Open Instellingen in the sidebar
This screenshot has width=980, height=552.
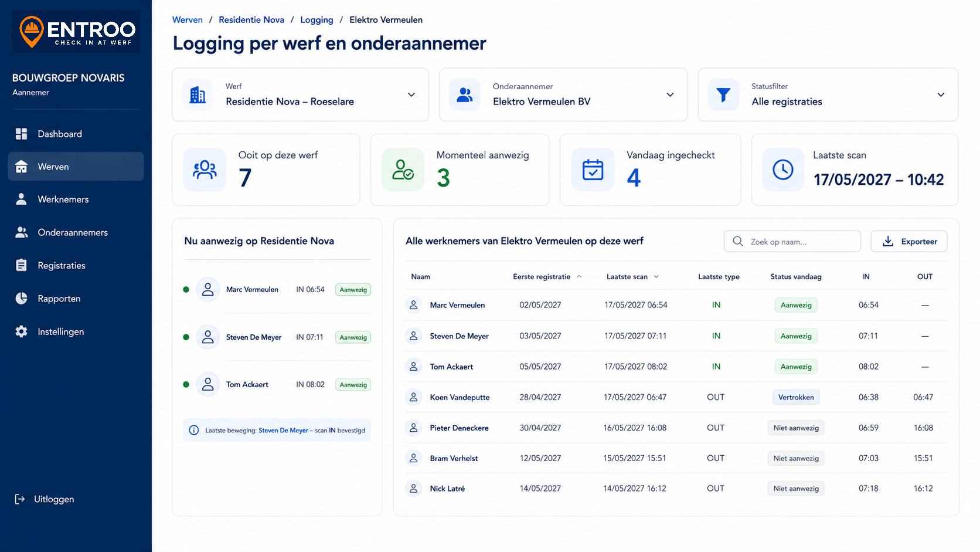(76, 331)
